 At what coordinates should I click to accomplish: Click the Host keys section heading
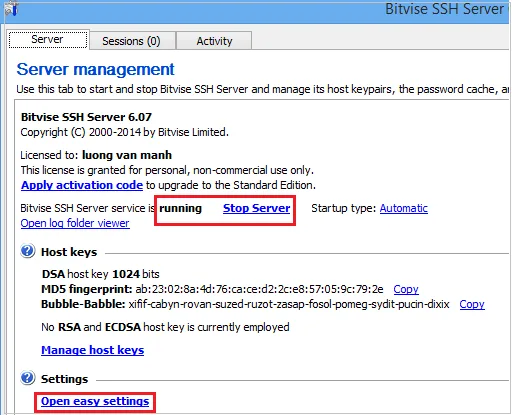tap(69, 252)
